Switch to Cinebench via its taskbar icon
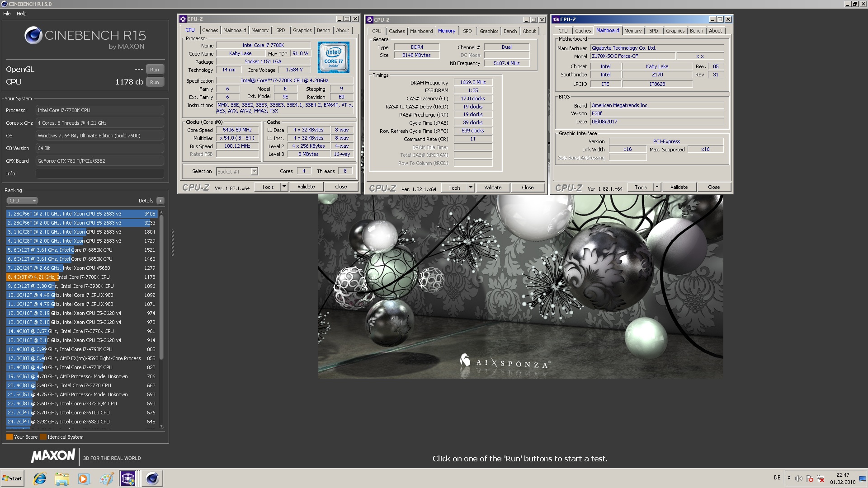The width and height of the screenshot is (868, 488). 152,479
